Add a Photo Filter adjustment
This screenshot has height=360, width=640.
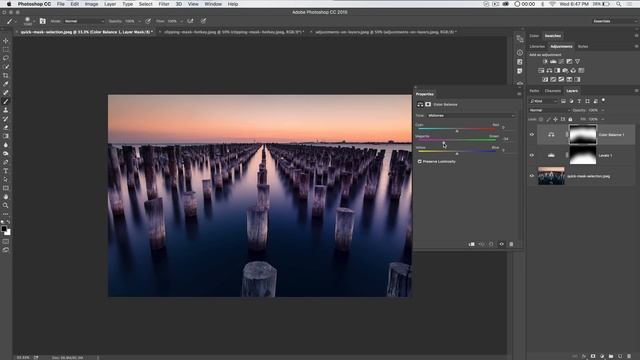coord(565,71)
